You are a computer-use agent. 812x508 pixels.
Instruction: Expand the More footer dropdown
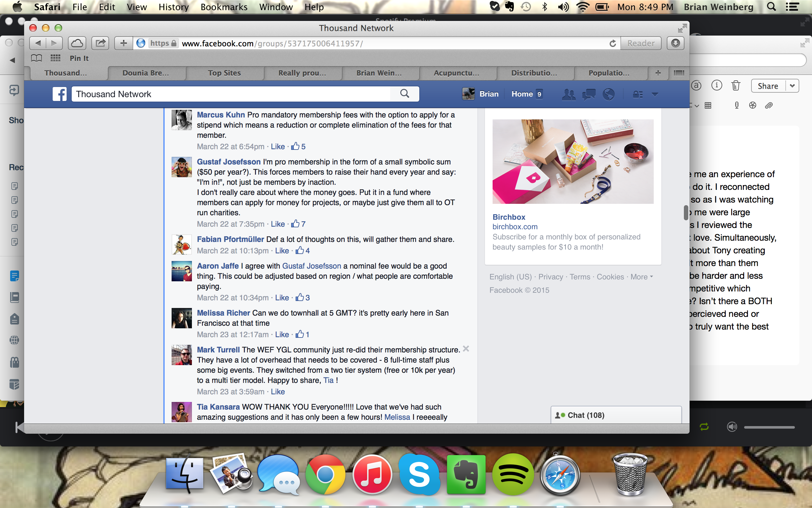642,277
